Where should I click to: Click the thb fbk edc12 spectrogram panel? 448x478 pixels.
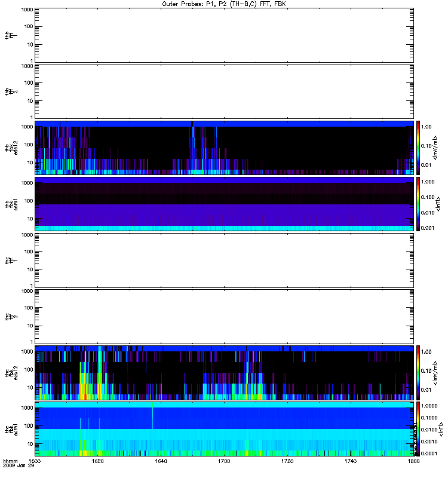point(224,148)
